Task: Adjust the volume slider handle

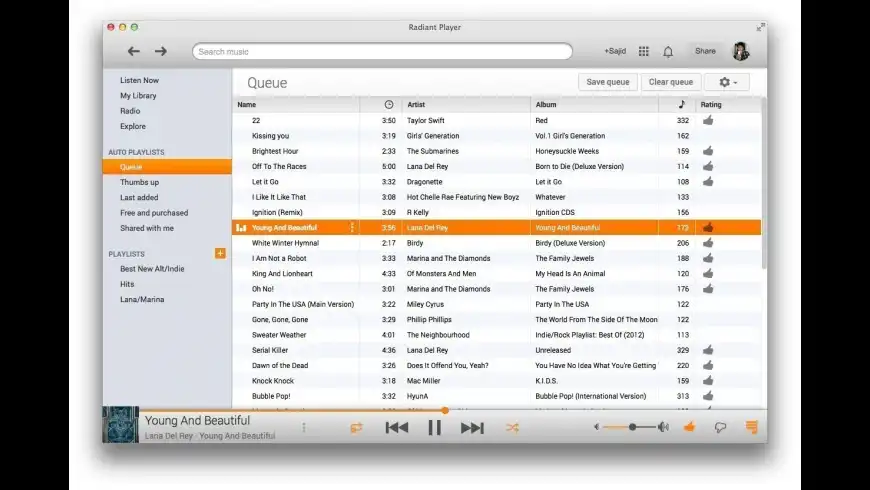Action: tap(632, 427)
